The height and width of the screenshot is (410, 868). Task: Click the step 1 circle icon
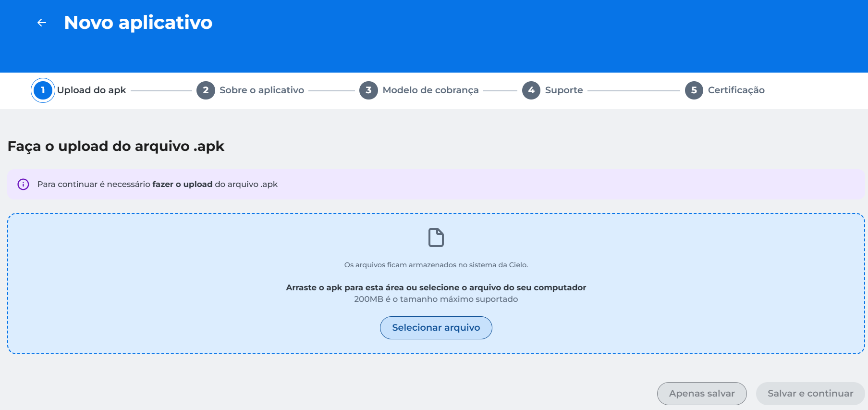[x=43, y=90]
